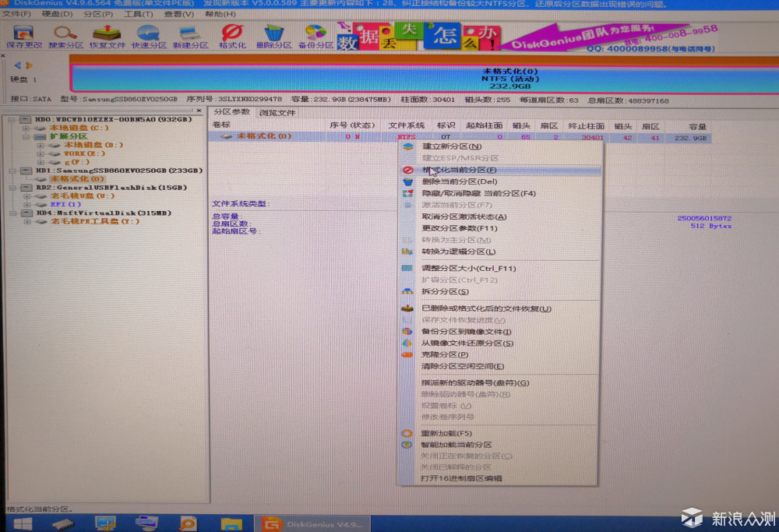
Task: Select EFI(1) partition in tree
Action: 65,204
